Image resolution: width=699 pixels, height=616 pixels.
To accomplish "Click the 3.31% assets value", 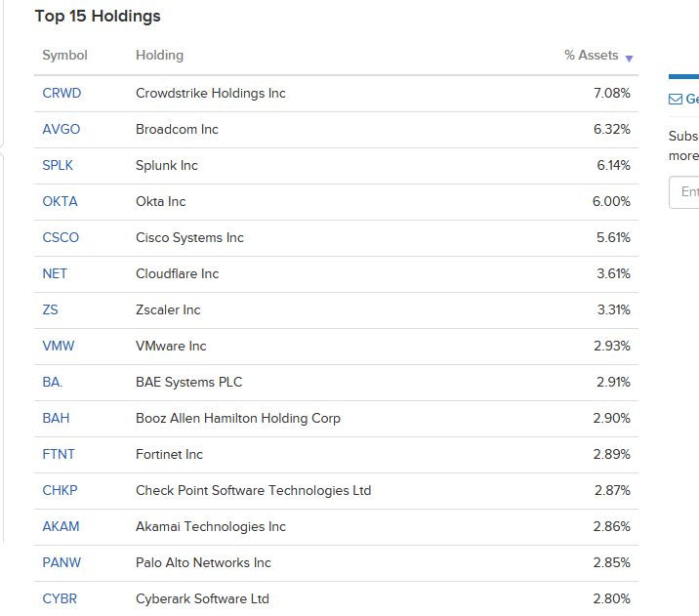I will pyautogui.click(x=614, y=309).
